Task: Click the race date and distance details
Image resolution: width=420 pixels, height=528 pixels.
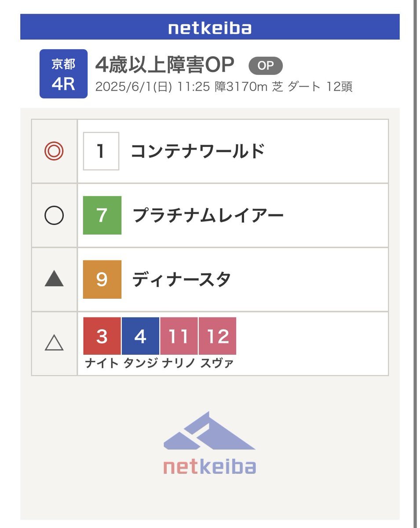Action: (x=224, y=87)
